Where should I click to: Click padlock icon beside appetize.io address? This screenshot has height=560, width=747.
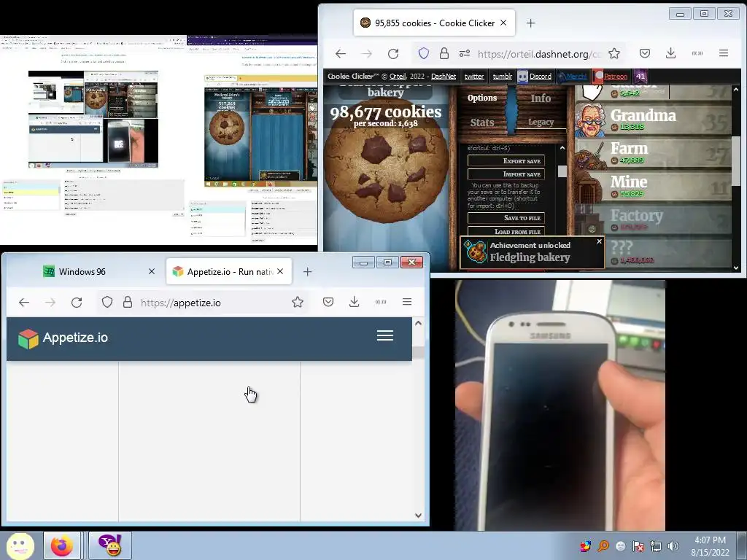pos(128,303)
